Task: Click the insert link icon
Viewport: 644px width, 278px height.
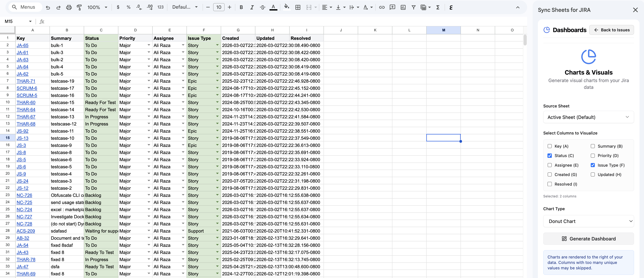Action: (381, 7)
